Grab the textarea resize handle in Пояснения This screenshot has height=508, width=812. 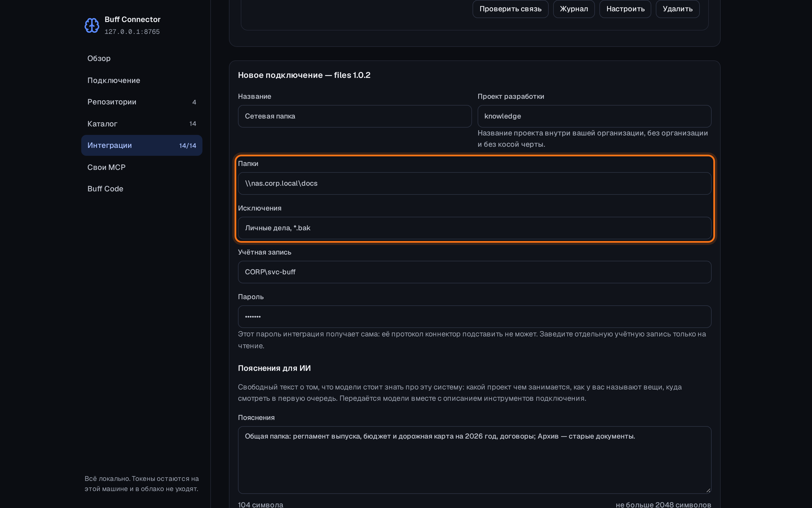click(x=708, y=490)
